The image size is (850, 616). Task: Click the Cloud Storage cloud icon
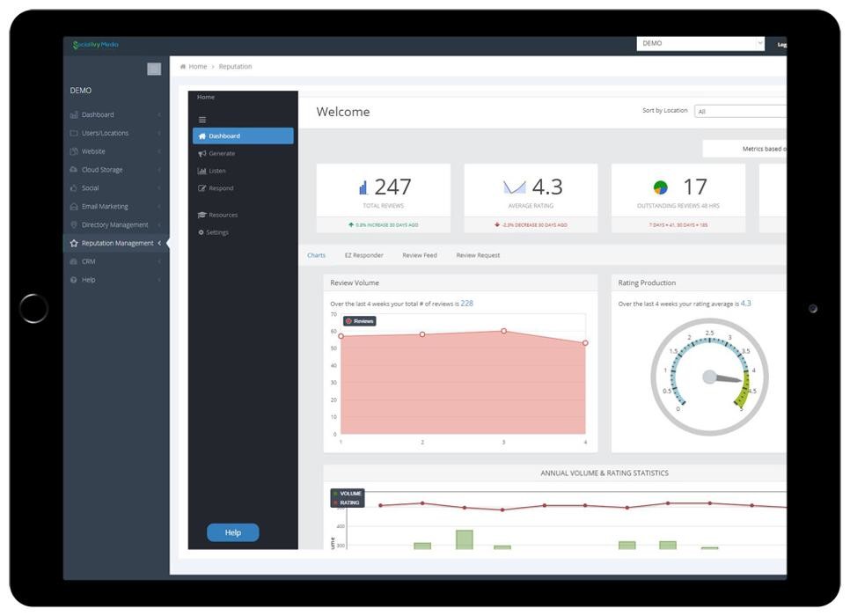(74, 170)
